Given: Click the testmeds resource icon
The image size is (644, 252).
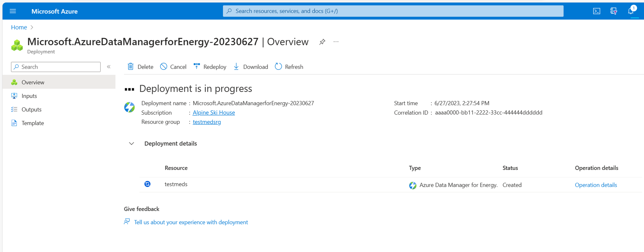Looking at the screenshot, I should (148, 184).
